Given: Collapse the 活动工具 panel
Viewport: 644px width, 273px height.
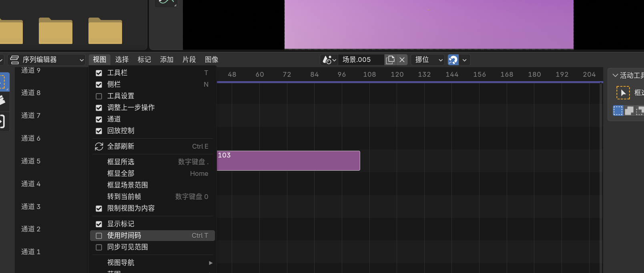Looking at the screenshot, I should tap(615, 76).
